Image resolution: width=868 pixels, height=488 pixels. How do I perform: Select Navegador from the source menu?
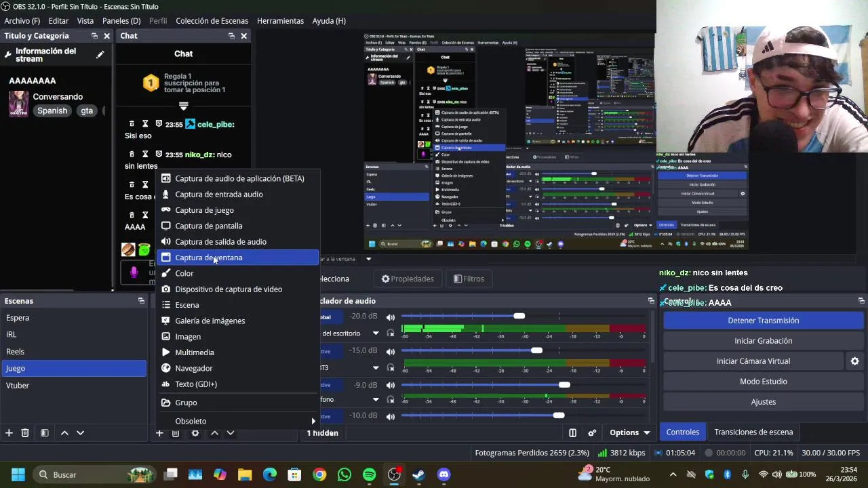pos(238,368)
